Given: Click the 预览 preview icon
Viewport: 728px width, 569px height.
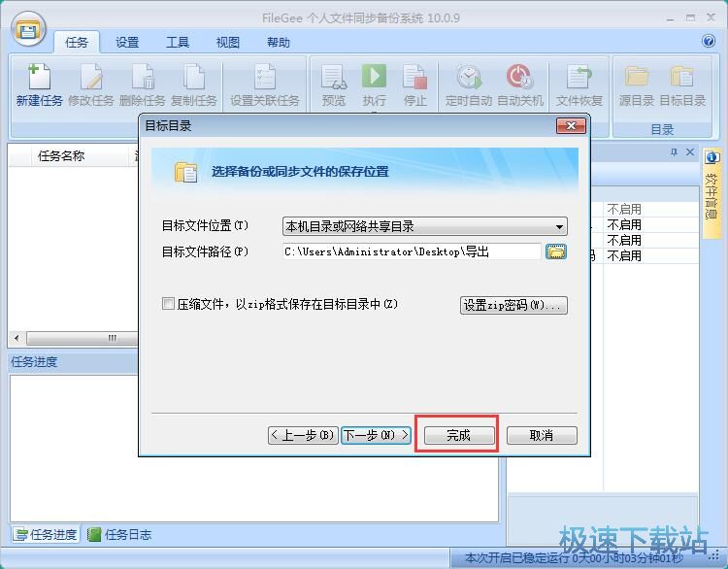Looking at the screenshot, I should 333,77.
